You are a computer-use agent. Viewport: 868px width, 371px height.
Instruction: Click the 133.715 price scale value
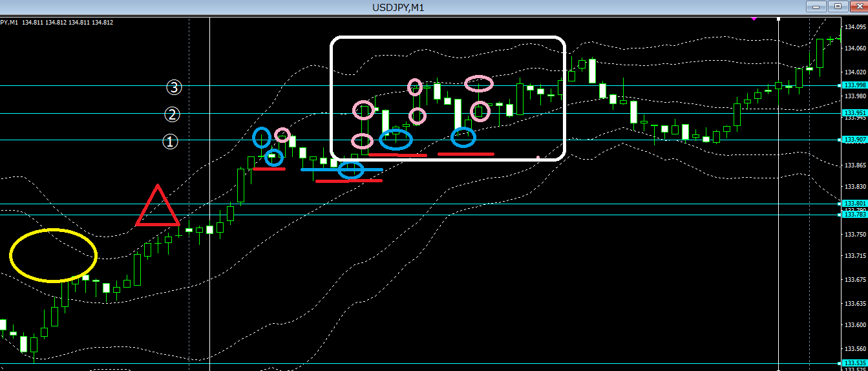856,256
